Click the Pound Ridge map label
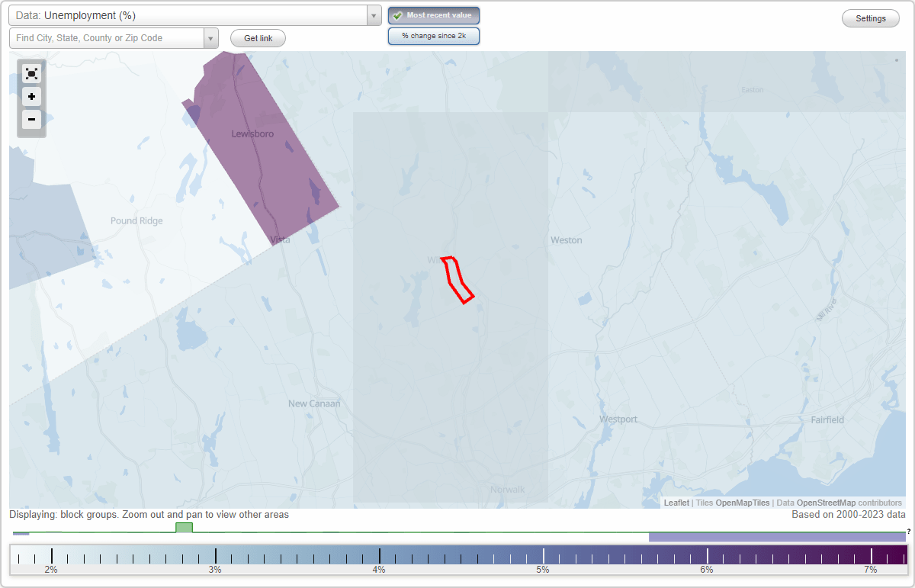915x588 pixels. (x=136, y=221)
